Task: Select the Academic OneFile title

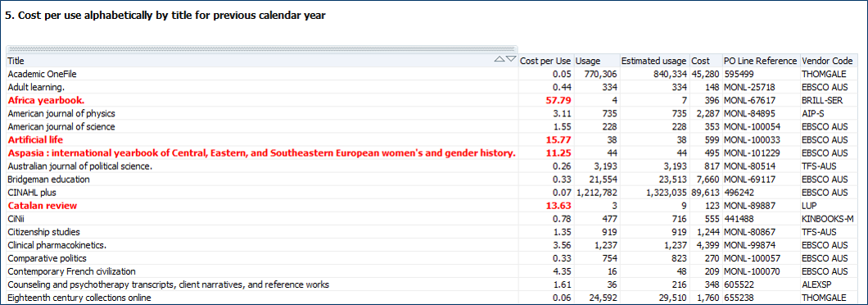Action: point(41,74)
